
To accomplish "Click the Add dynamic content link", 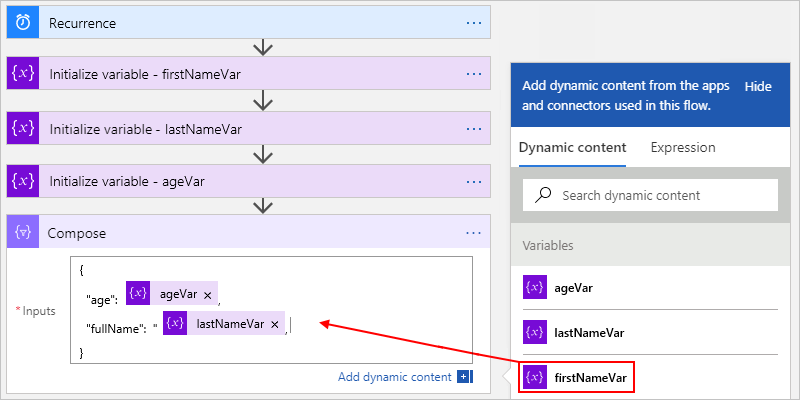I will point(394,377).
